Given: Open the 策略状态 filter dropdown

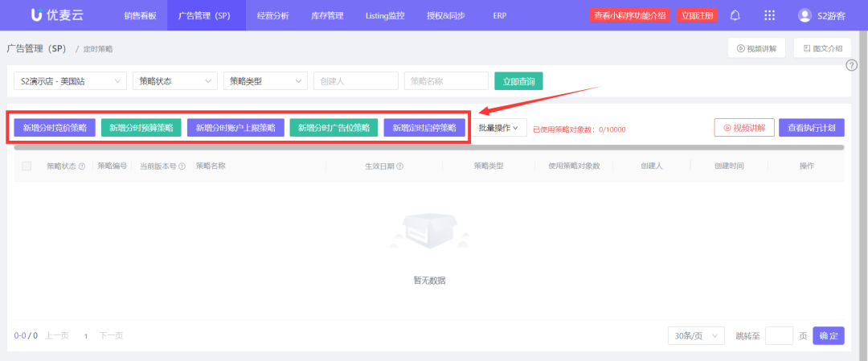Looking at the screenshot, I should point(175,81).
